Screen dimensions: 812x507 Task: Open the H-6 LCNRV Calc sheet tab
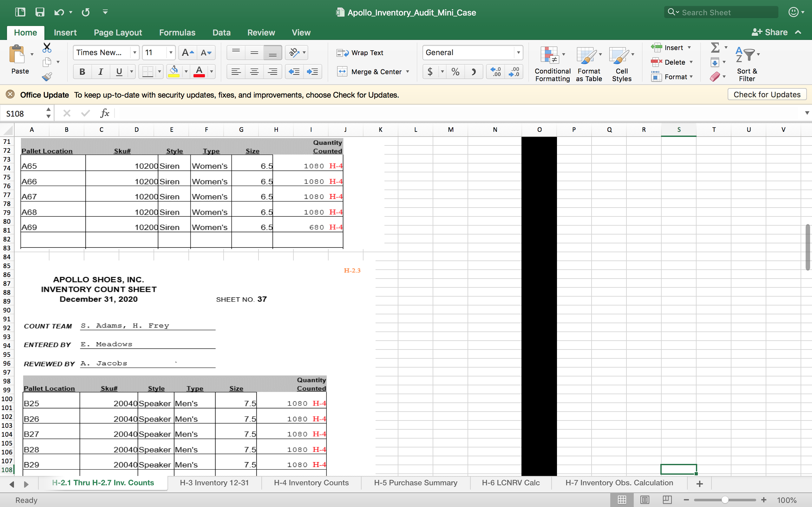tap(510, 483)
